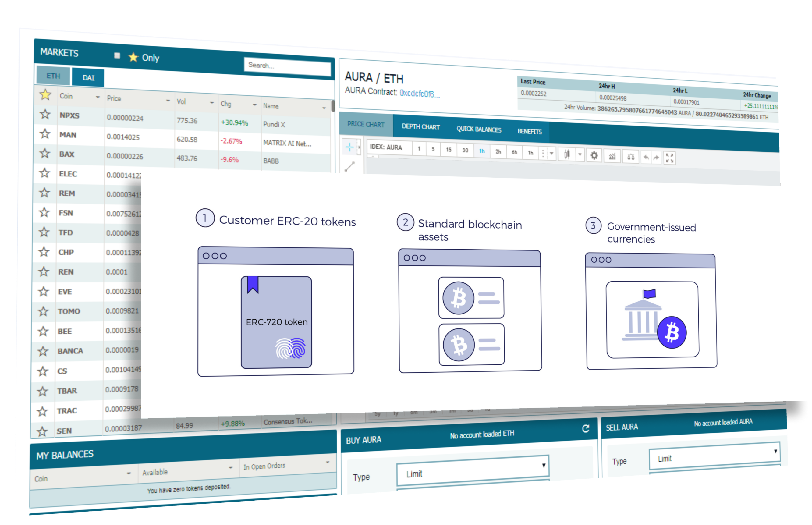Expand the crosshair tool options arrow

(x=359, y=147)
